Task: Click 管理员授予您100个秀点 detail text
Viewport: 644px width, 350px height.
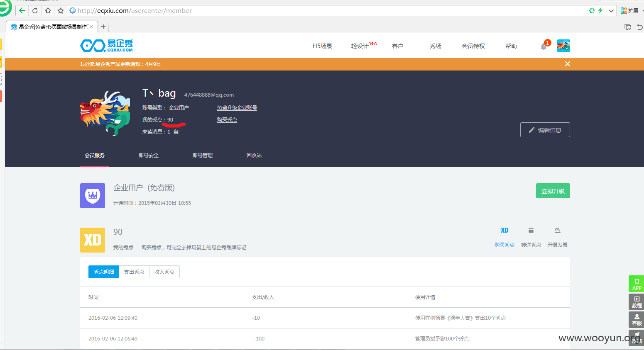Action: point(442,339)
